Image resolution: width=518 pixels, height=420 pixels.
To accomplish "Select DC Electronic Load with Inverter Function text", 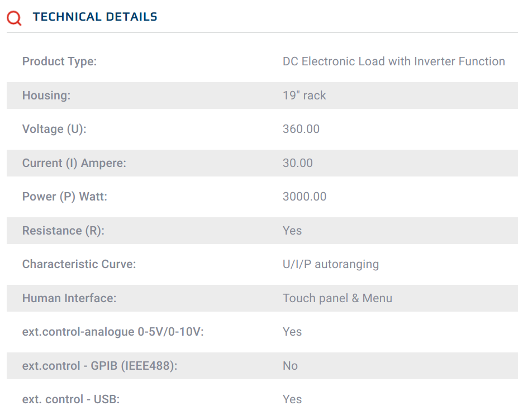I will (393, 61).
